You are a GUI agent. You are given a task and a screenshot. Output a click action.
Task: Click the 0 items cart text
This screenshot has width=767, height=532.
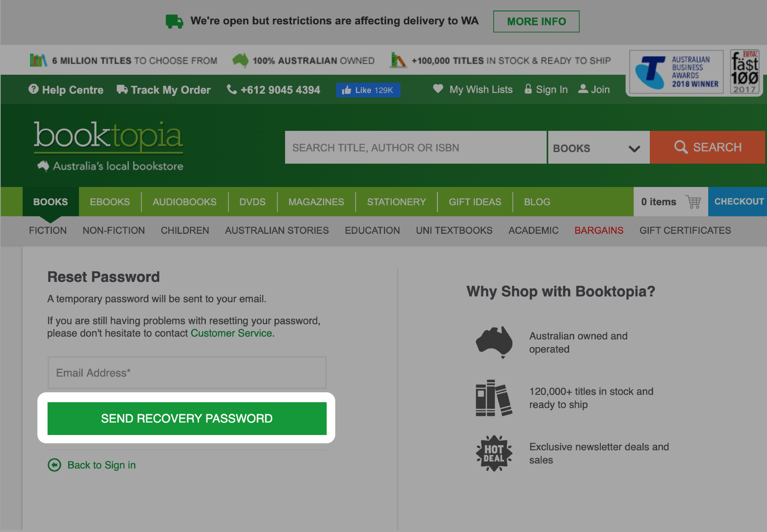coord(659,202)
